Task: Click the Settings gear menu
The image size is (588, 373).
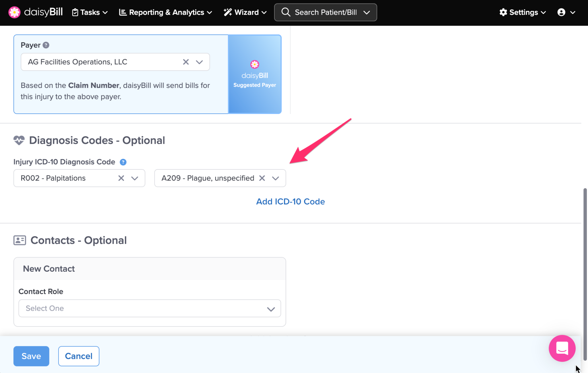Action: (522, 12)
